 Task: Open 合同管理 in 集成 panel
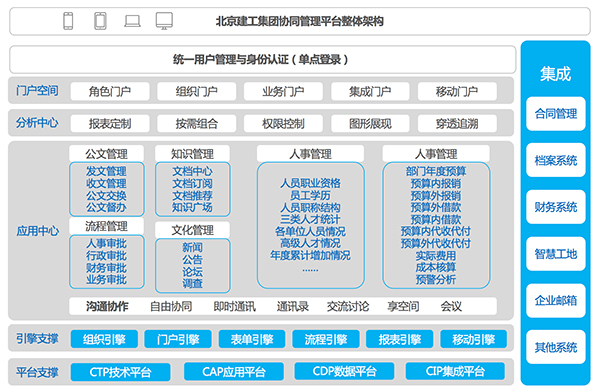556,114
